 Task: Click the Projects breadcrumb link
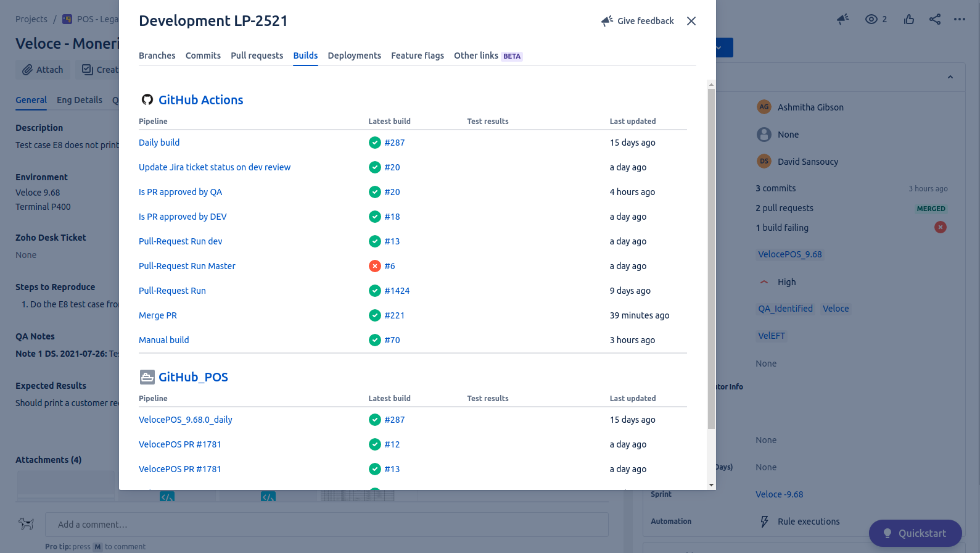pyautogui.click(x=31, y=19)
